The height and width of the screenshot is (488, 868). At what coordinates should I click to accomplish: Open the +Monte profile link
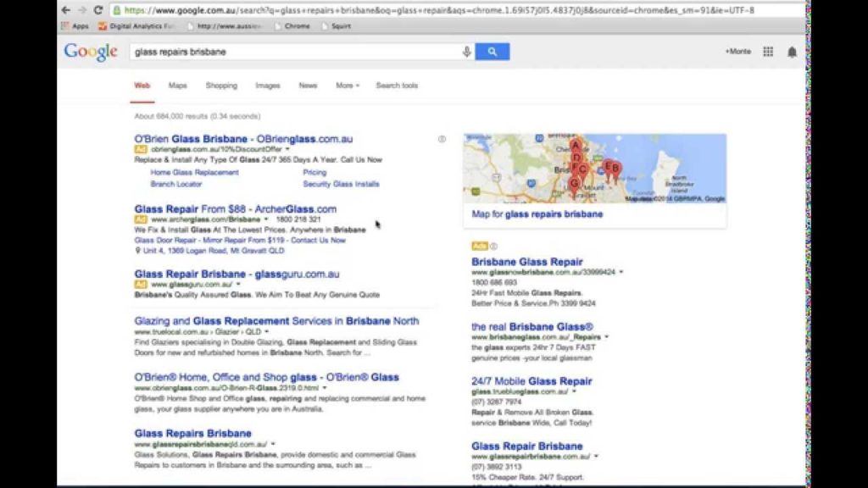(738, 52)
